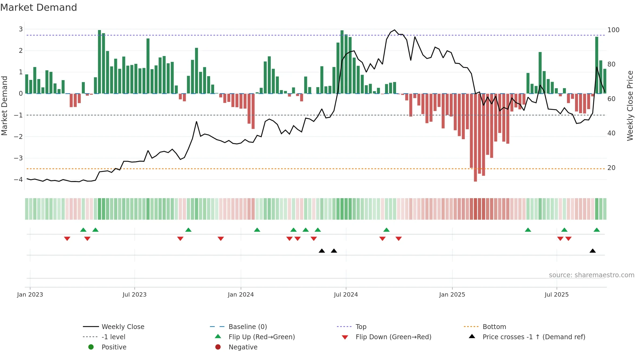This screenshot has width=644, height=362.
Task: Click the -1 level legend entry
Action: pos(104,337)
